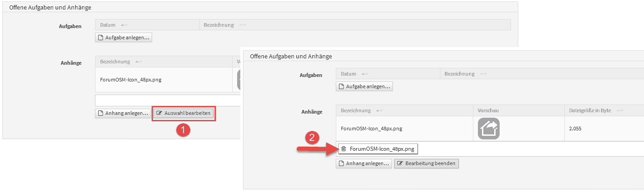This screenshot has width=644, height=191.
Task: Click the highlighted 'Auswahl bearbeiten' button
Action: click(183, 113)
